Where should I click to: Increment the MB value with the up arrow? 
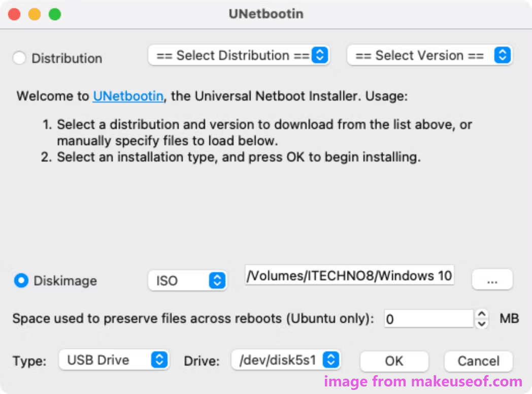pos(481,315)
